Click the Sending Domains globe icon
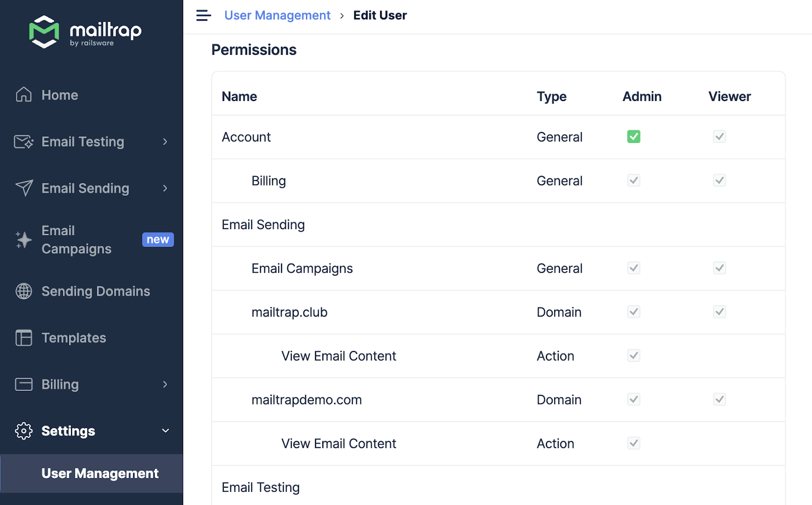 click(x=24, y=291)
